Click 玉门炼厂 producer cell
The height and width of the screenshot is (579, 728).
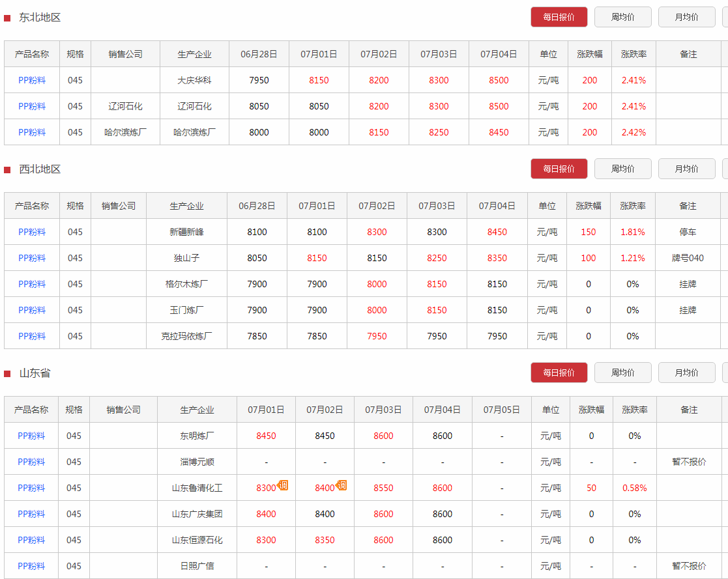click(186, 310)
